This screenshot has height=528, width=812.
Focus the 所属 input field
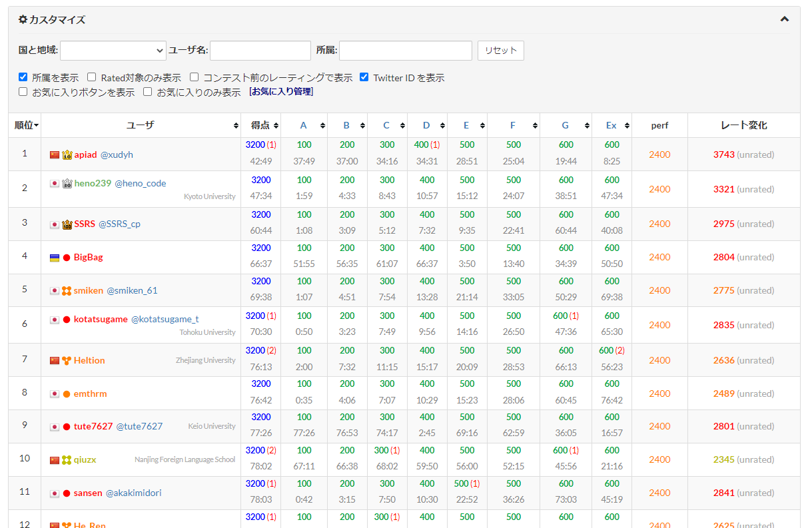(406, 50)
